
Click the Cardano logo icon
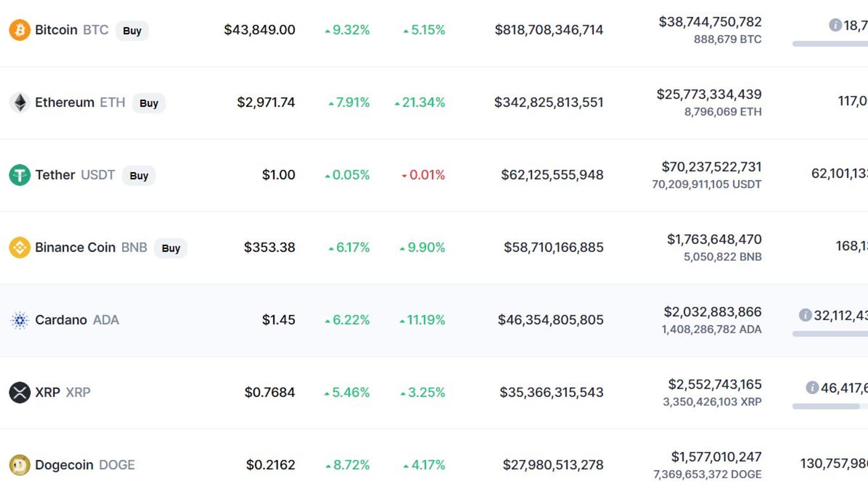pyautogui.click(x=20, y=320)
